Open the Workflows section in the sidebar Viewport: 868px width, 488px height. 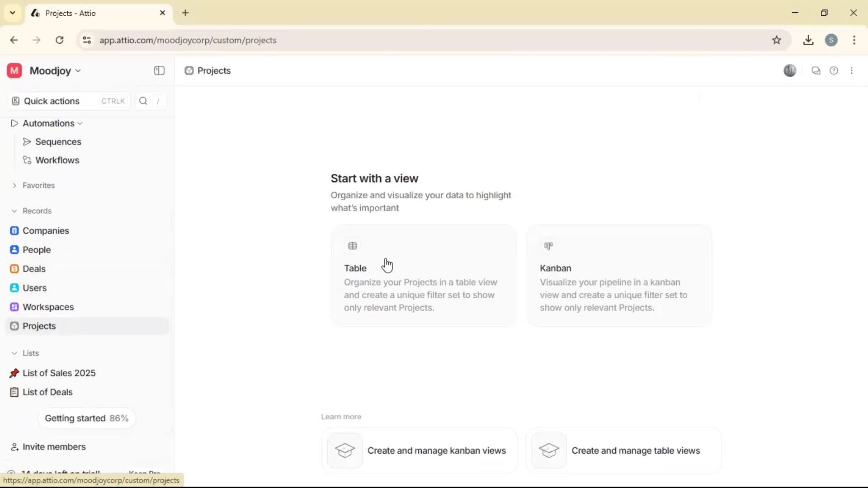pos(57,160)
